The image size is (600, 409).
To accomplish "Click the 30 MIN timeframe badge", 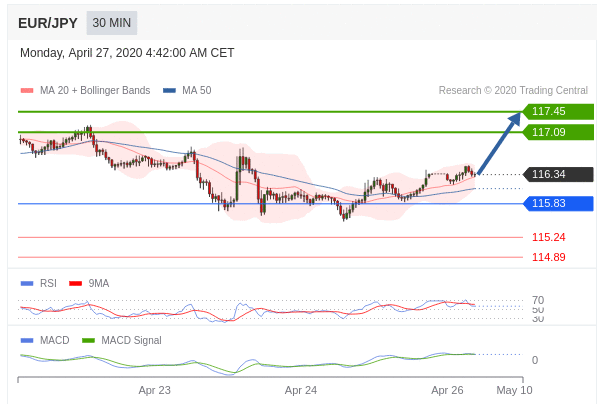I will coord(111,23).
